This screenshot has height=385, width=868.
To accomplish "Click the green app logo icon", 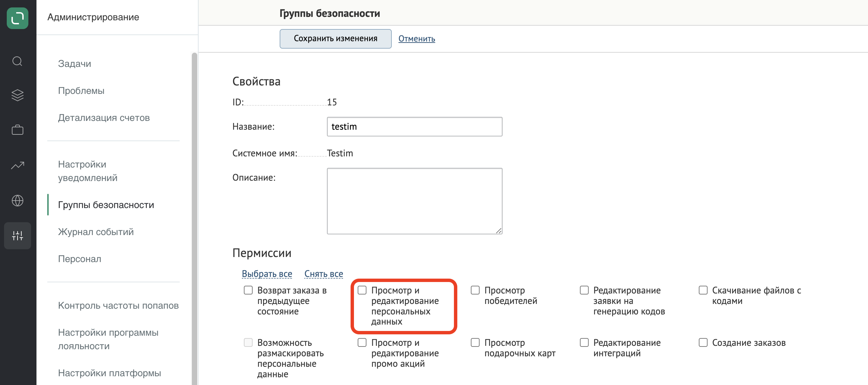I will (18, 18).
